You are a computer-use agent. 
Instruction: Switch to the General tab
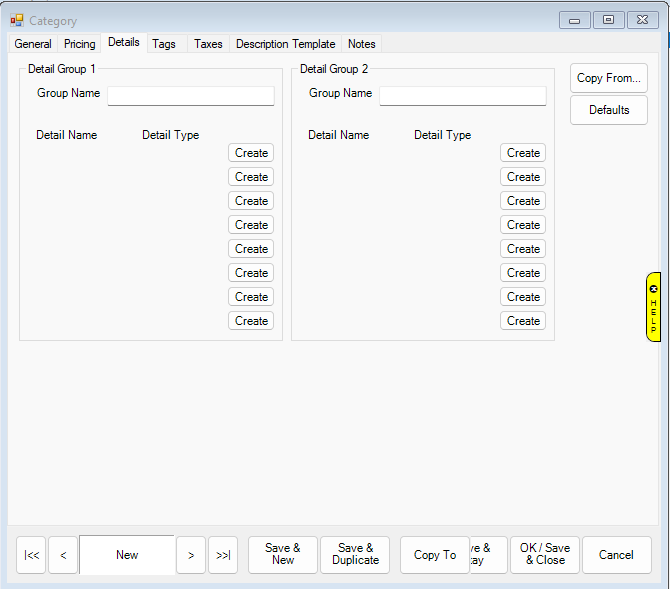(x=33, y=44)
